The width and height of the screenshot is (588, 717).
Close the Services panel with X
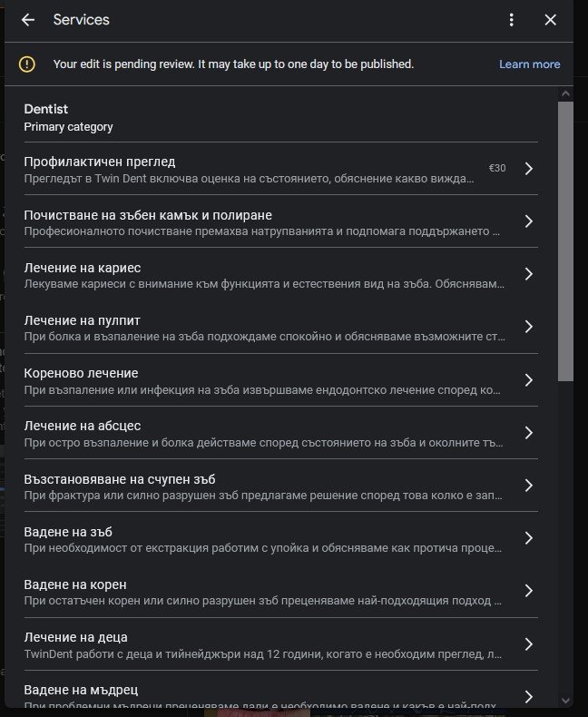[x=550, y=20]
